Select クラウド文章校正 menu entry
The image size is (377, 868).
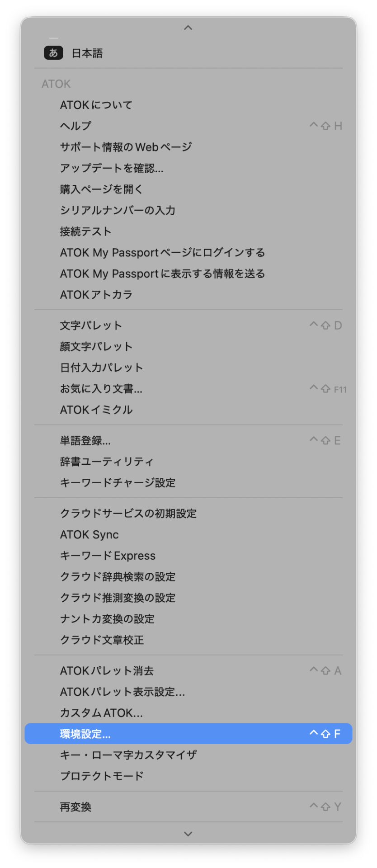point(188,640)
